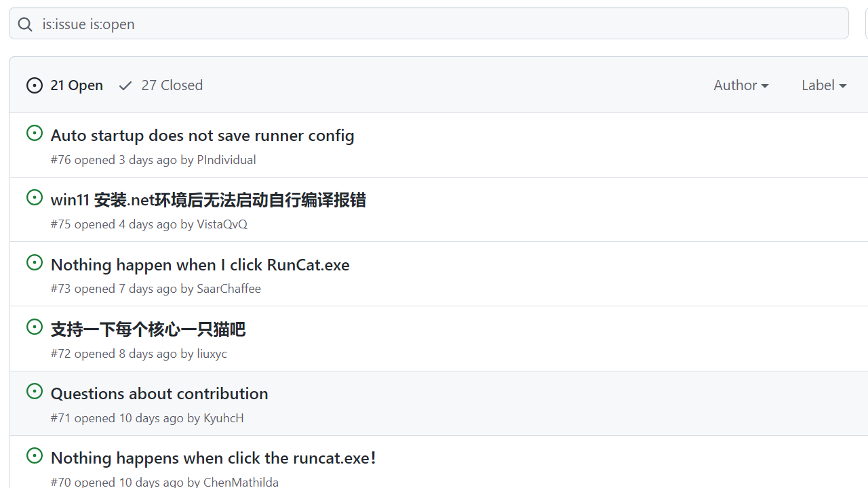Click the open issue indicator for "Nothing happen when I click RunCat.exe"

pos(35,262)
